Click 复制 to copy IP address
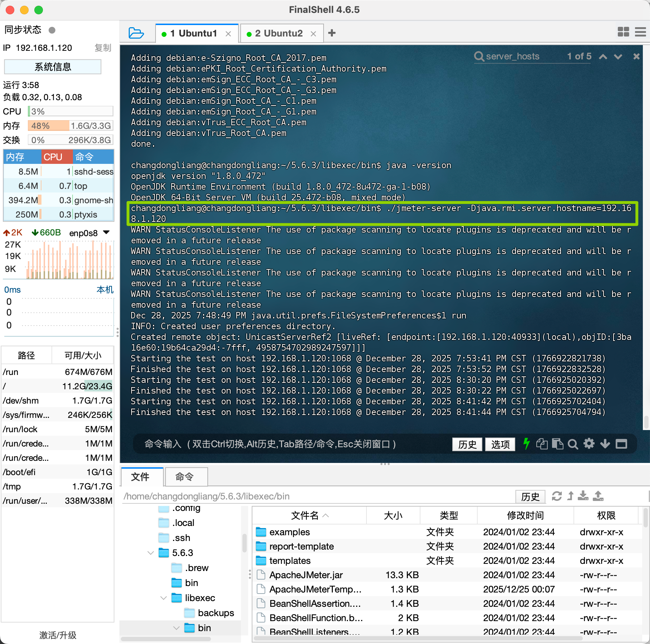650x644 pixels. [103, 48]
